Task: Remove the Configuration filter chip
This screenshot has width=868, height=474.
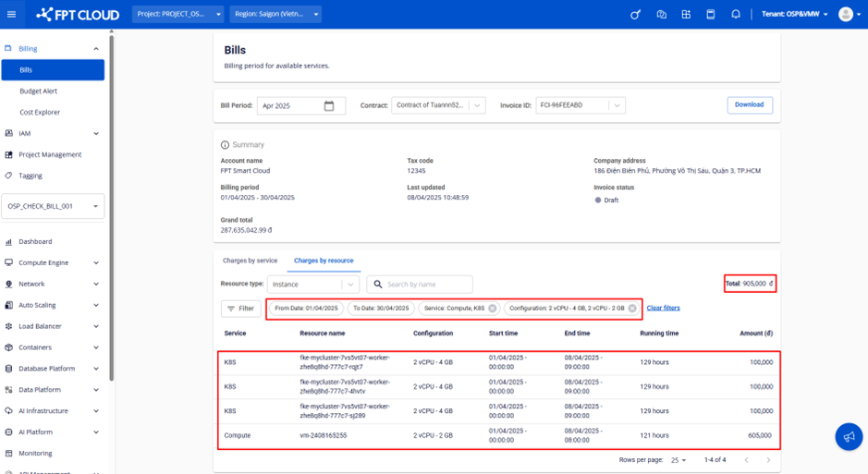Action: pos(632,309)
